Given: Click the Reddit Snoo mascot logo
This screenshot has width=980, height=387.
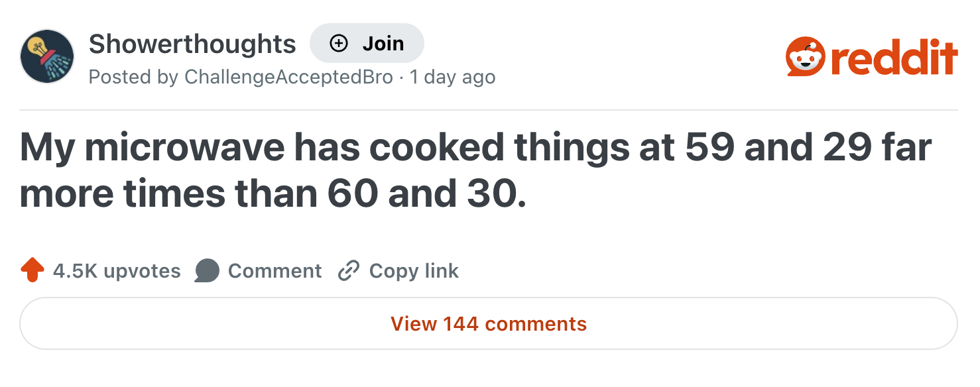Looking at the screenshot, I should click(x=805, y=57).
